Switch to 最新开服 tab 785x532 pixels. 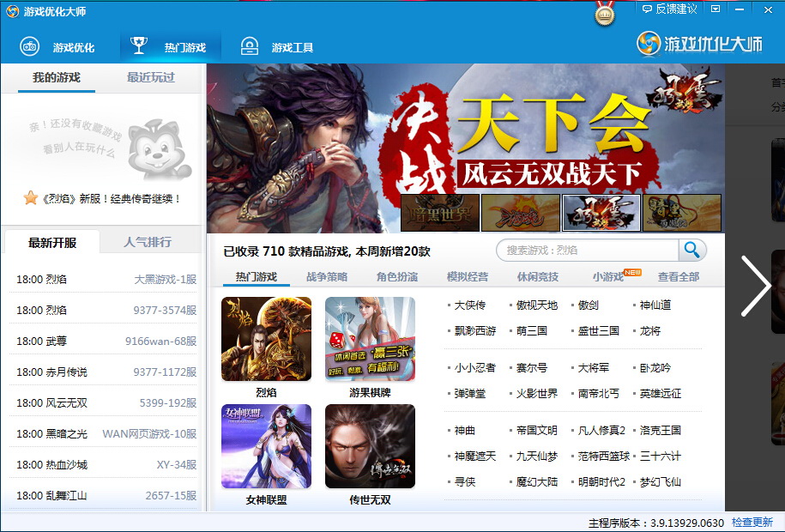tap(52, 243)
